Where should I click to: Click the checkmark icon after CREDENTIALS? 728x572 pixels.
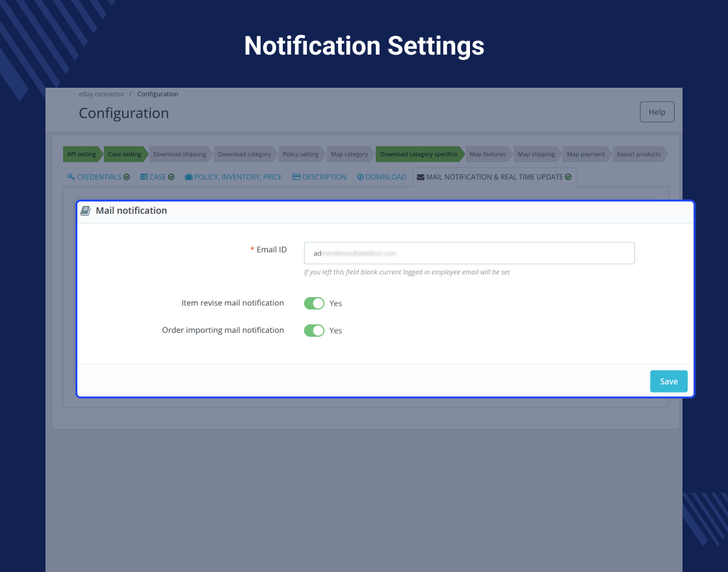tap(127, 177)
